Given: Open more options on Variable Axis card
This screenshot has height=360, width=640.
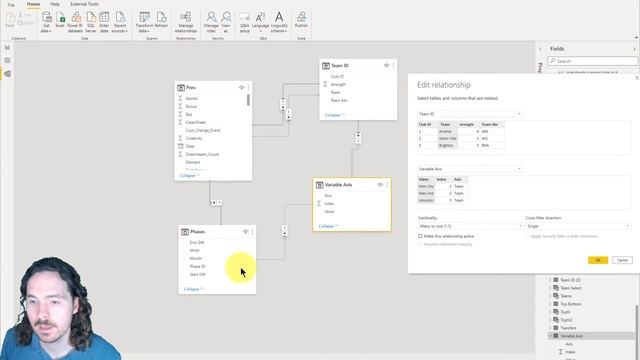Looking at the screenshot, I should point(387,185).
